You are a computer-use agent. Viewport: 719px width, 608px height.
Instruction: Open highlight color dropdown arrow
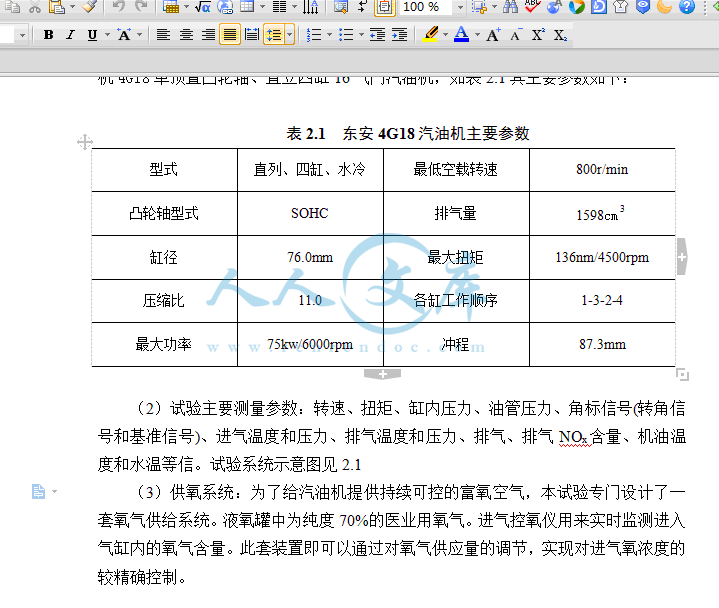(445, 35)
